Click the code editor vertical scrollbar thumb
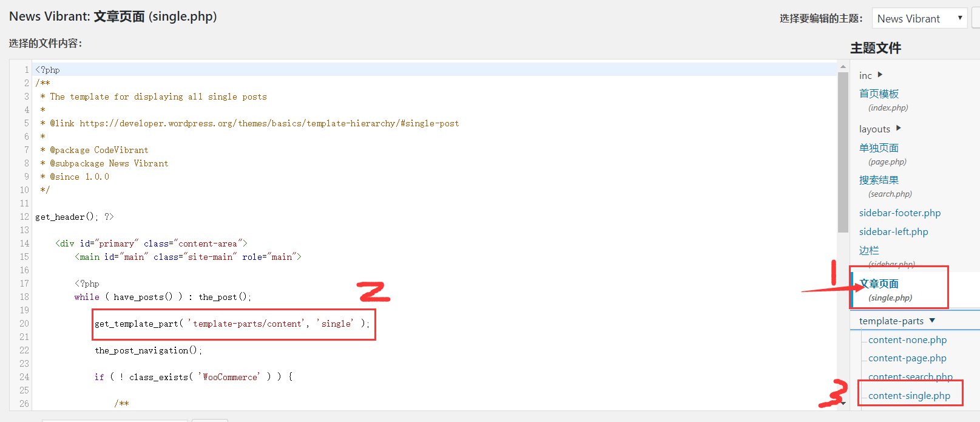 coord(843,152)
